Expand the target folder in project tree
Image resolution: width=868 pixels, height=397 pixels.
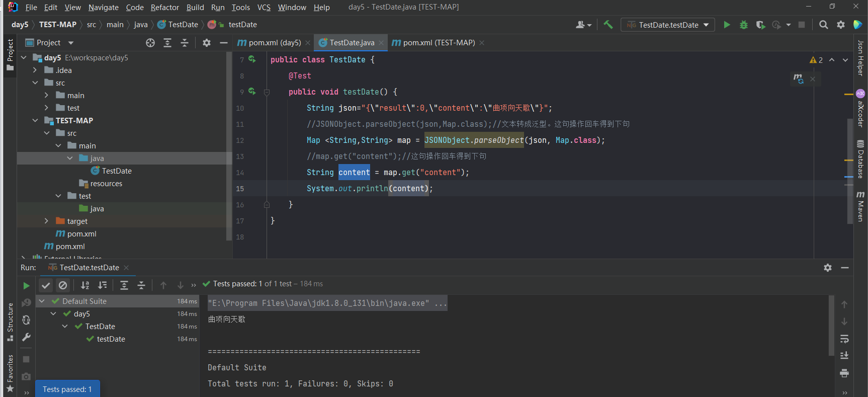pos(46,221)
